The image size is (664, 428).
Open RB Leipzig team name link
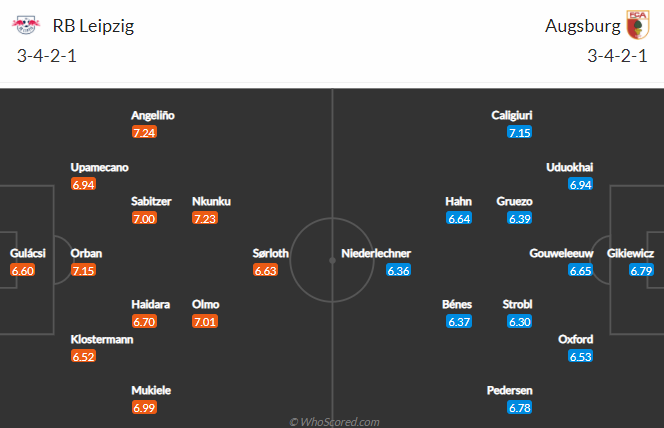pos(93,26)
